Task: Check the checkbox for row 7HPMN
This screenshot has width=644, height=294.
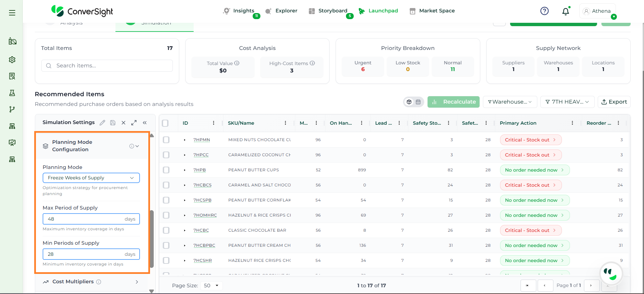Action: point(166,140)
